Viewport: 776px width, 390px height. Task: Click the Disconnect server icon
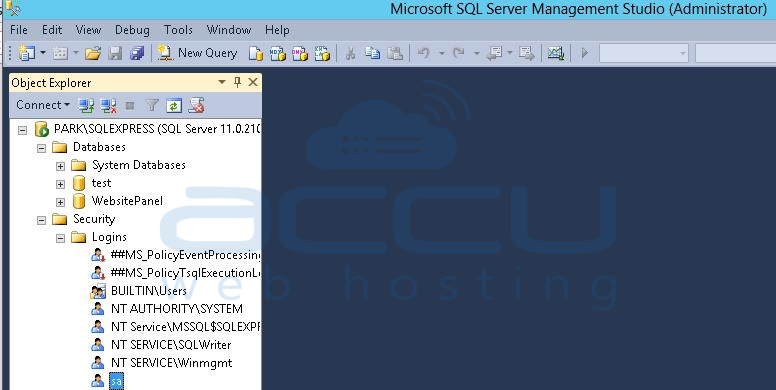pos(108,105)
